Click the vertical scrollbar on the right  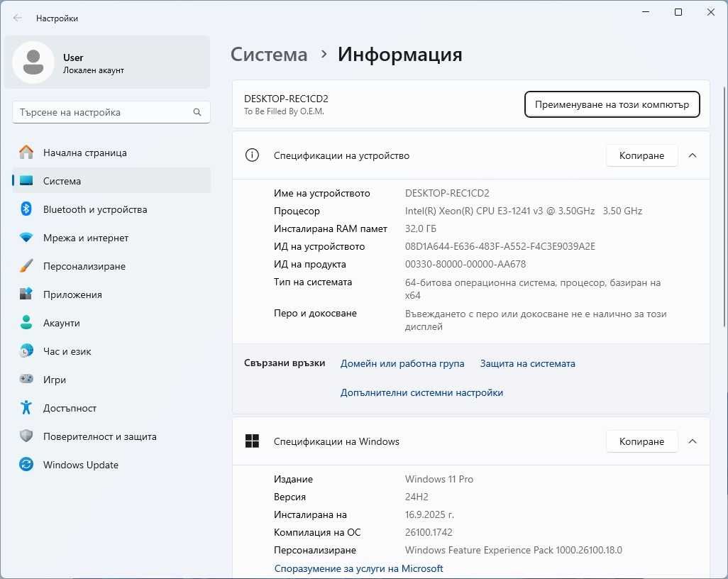tap(724, 206)
